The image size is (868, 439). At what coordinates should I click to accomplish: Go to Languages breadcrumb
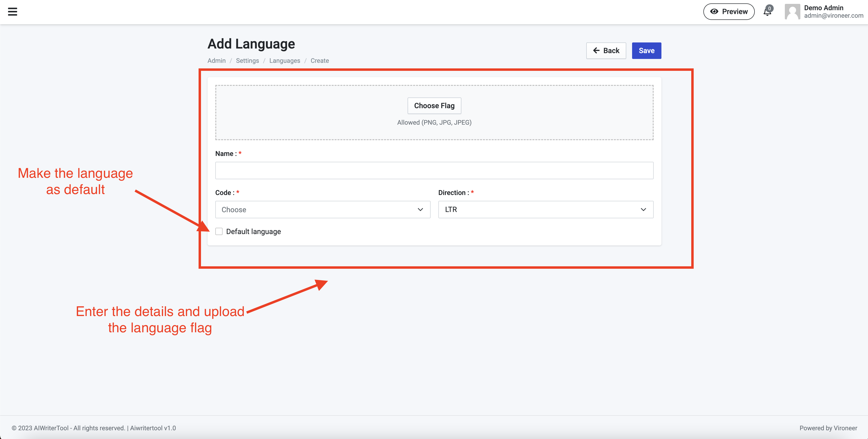[x=284, y=61]
